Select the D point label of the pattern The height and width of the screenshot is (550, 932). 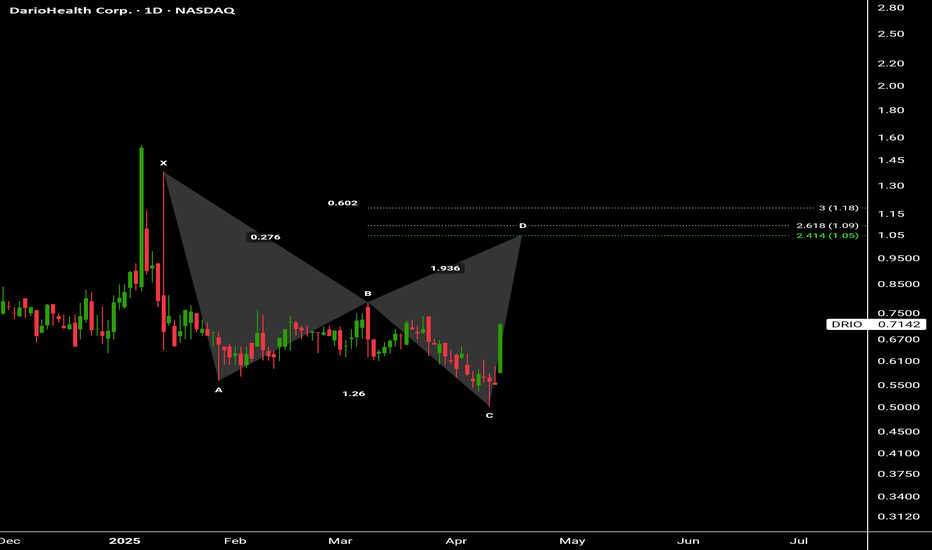(x=522, y=225)
